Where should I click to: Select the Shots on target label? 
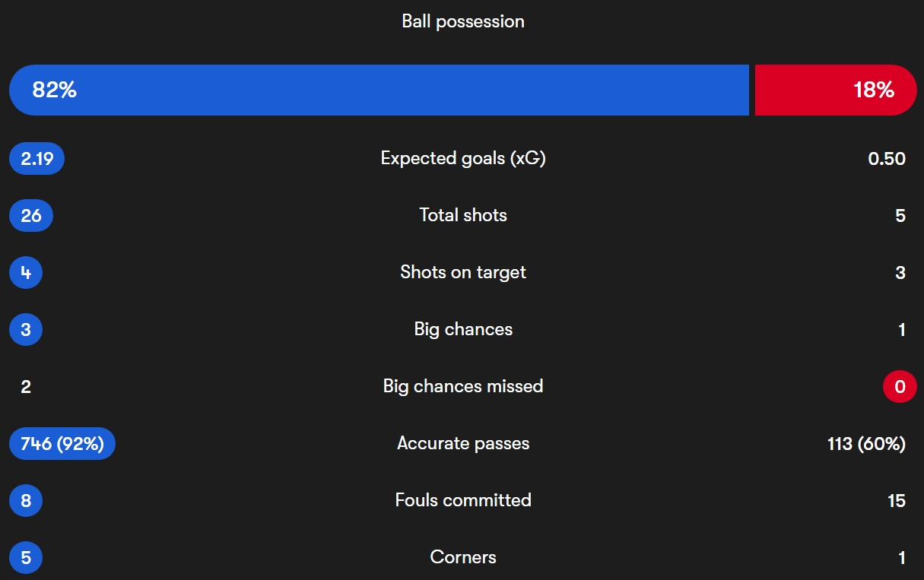[462, 273]
